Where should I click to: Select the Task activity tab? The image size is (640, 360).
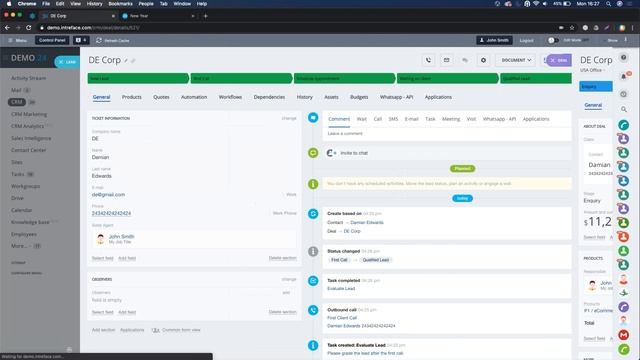tap(430, 119)
